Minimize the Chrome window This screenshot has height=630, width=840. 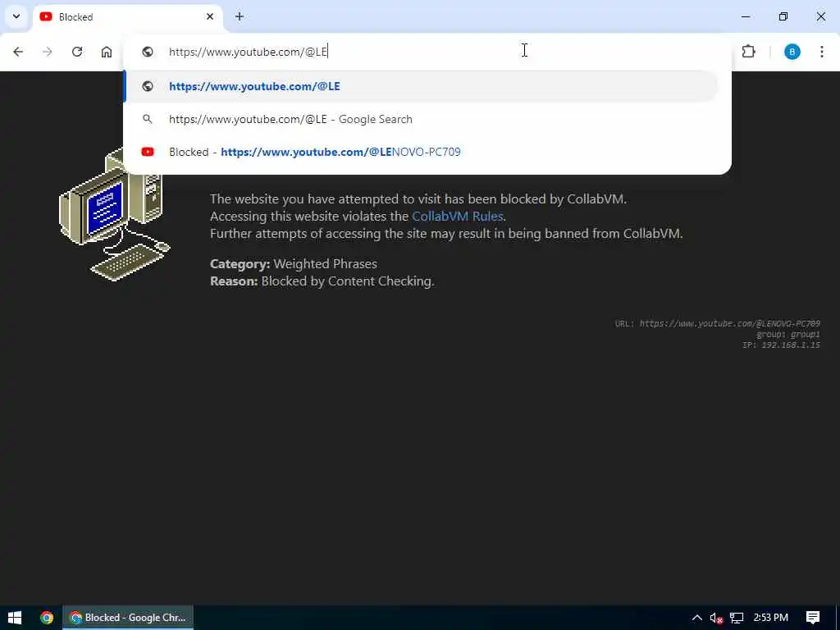click(746, 16)
